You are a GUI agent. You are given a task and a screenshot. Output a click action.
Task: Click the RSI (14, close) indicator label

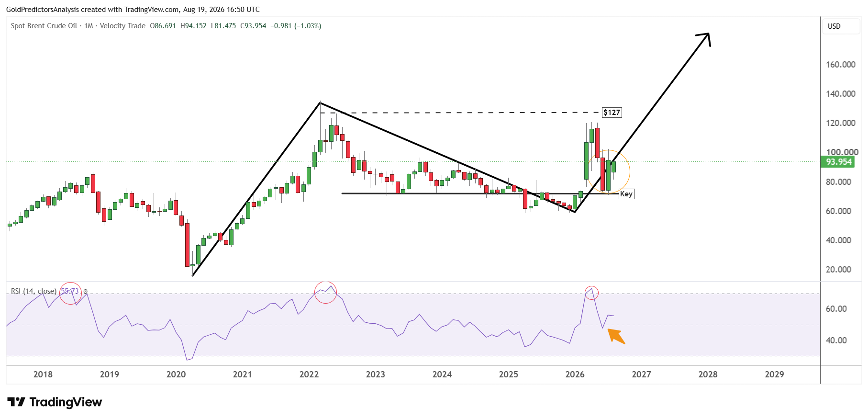pyautogui.click(x=33, y=291)
